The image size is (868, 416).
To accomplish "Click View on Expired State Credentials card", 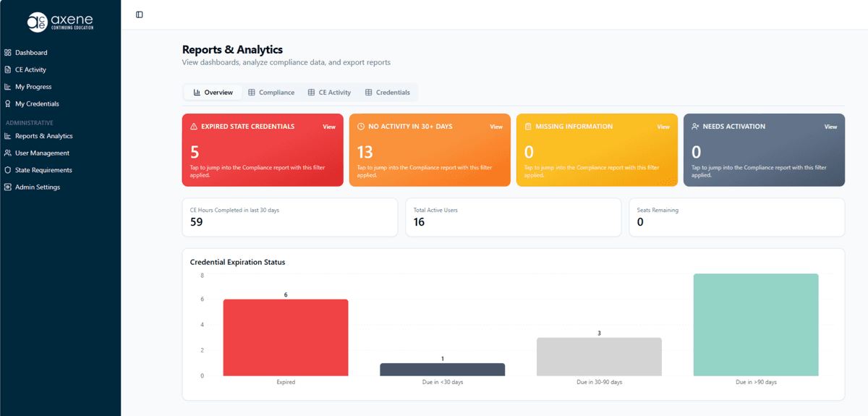I will [x=329, y=127].
